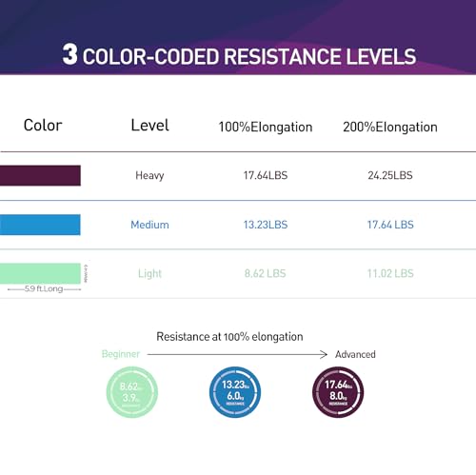Click the 24.25LBS value
The height and width of the screenshot is (475, 476).
click(x=390, y=175)
